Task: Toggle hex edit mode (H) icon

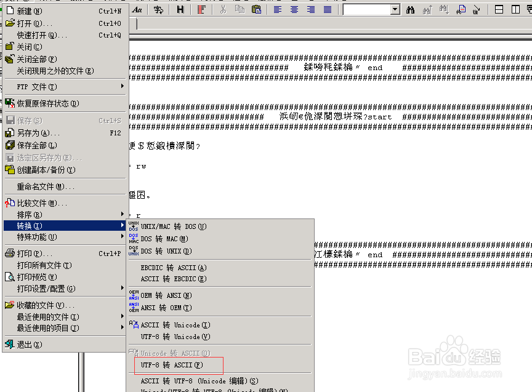Action: coord(180,9)
